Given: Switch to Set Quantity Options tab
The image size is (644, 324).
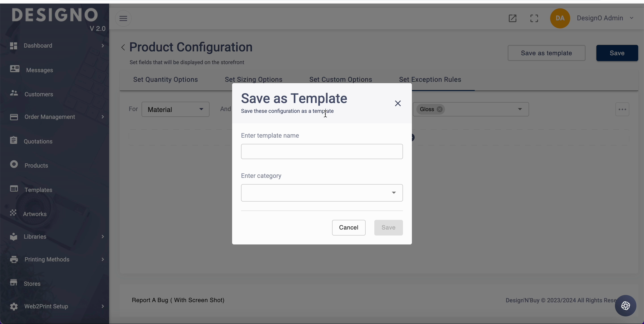Looking at the screenshot, I should tap(165, 80).
